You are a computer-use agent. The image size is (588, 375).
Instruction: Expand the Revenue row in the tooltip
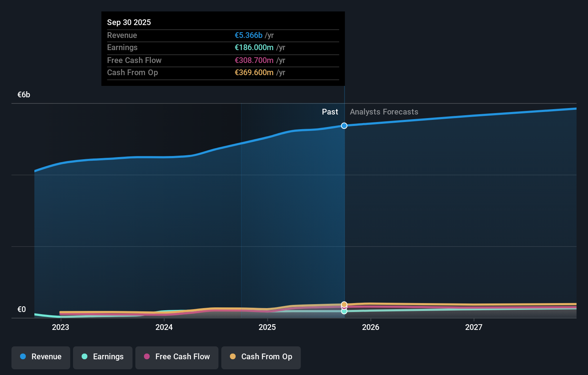[x=223, y=35]
